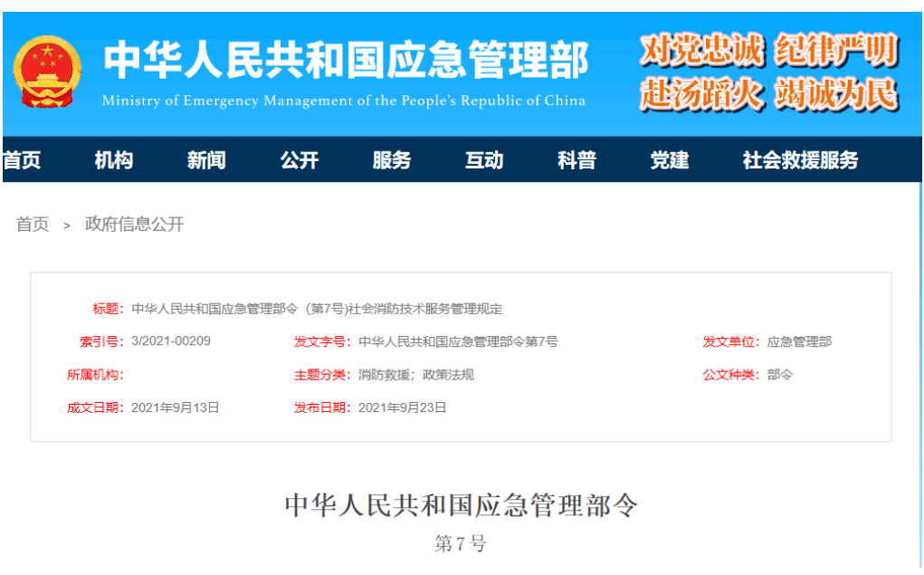Select 新闻 (News) in the navigation bar
The width and height of the screenshot is (924, 575).
point(206,160)
